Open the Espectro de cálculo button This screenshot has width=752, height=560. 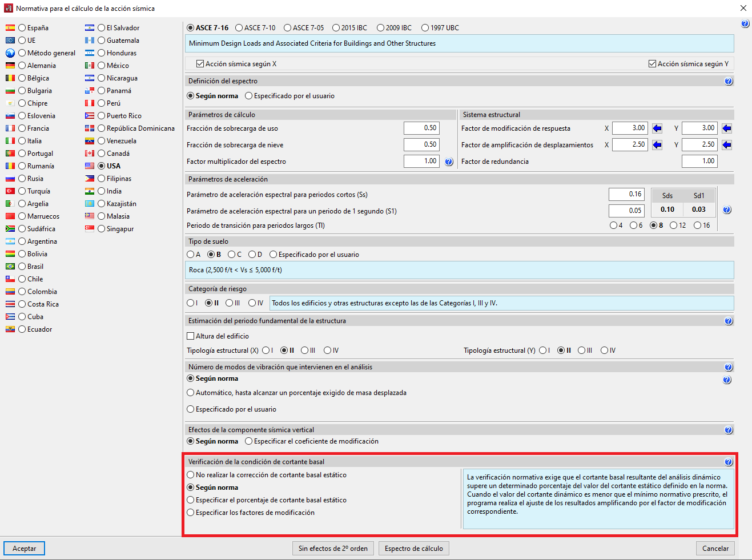[414, 549]
